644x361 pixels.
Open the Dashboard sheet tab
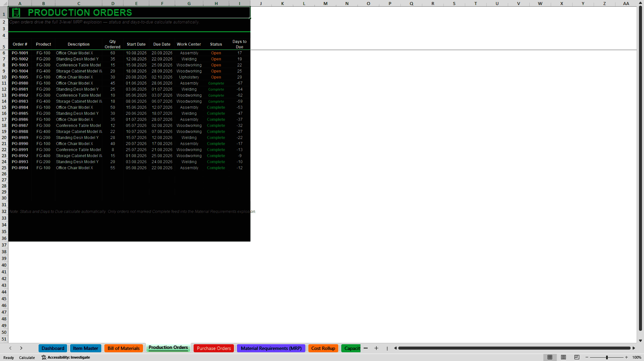tap(53, 348)
